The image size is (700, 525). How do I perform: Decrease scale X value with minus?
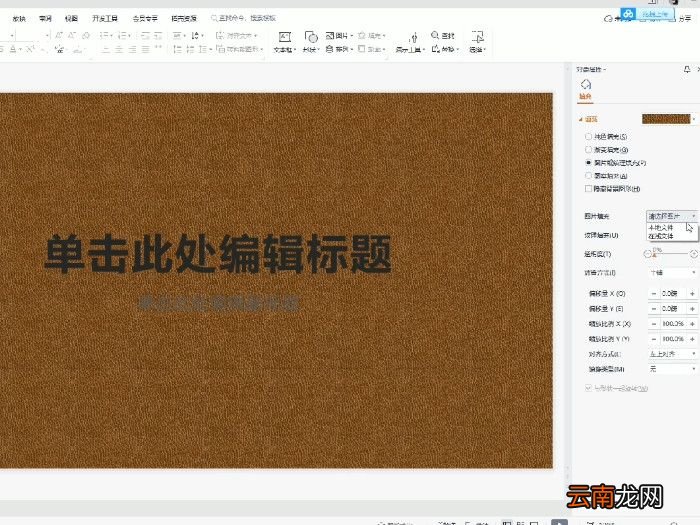click(x=654, y=324)
